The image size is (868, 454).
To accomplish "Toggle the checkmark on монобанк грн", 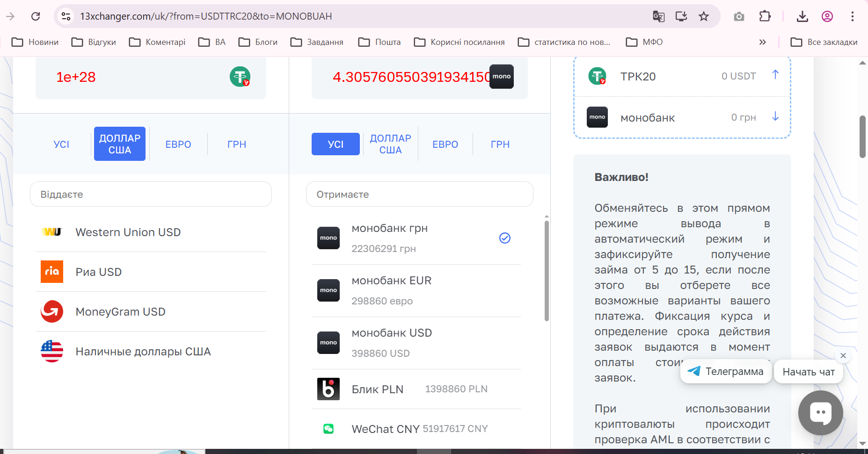I will 505,238.
